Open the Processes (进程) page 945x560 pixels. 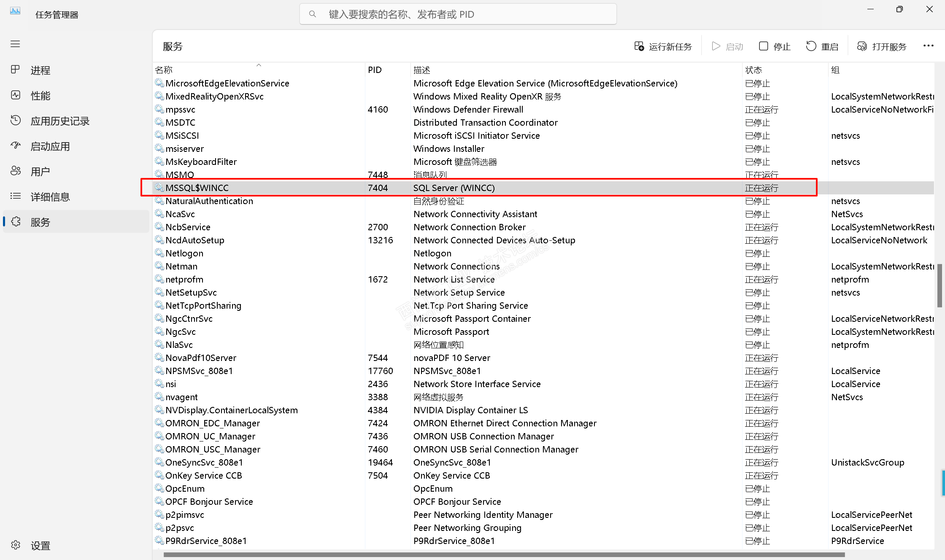tap(40, 70)
